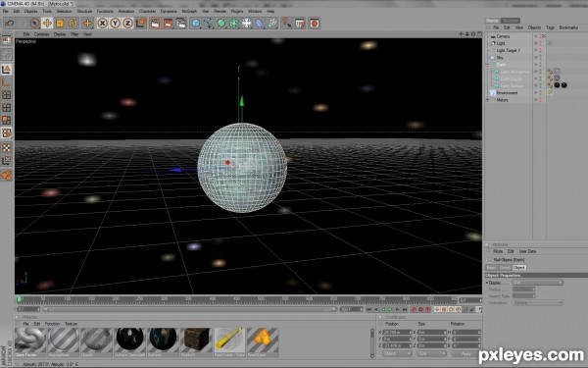Viewport: 588px width, 368px height.
Task: Open the Bookmarks menu in Object Manager
Action: click(x=568, y=27)
